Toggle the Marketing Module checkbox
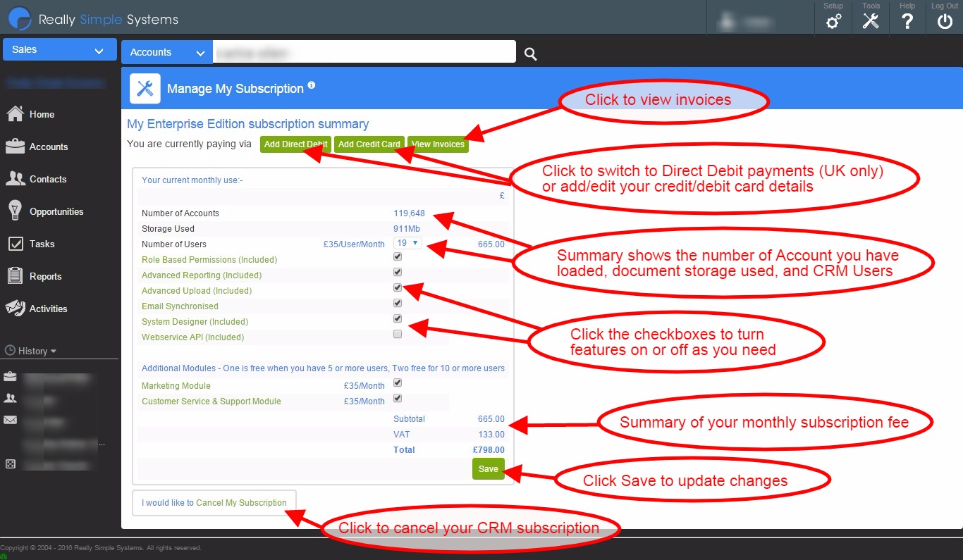Screen dimensions: 963x560 [x=398, y=383]
